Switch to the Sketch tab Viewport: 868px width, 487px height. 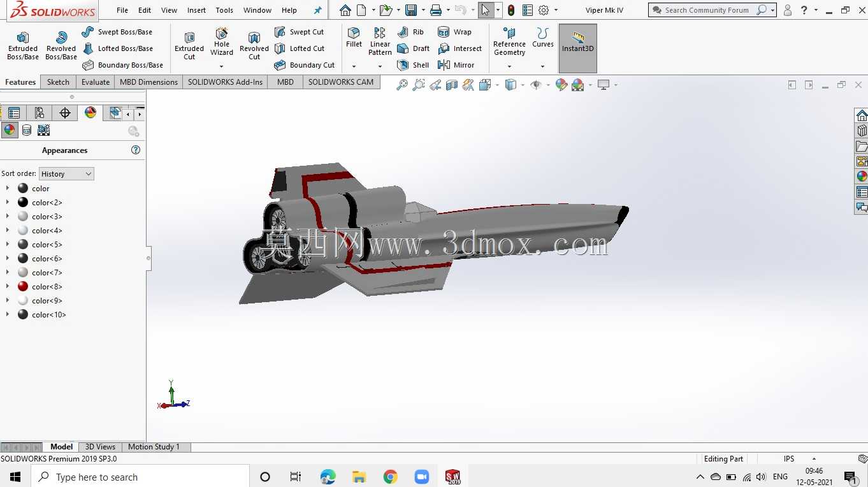click(x=58, y=82)
